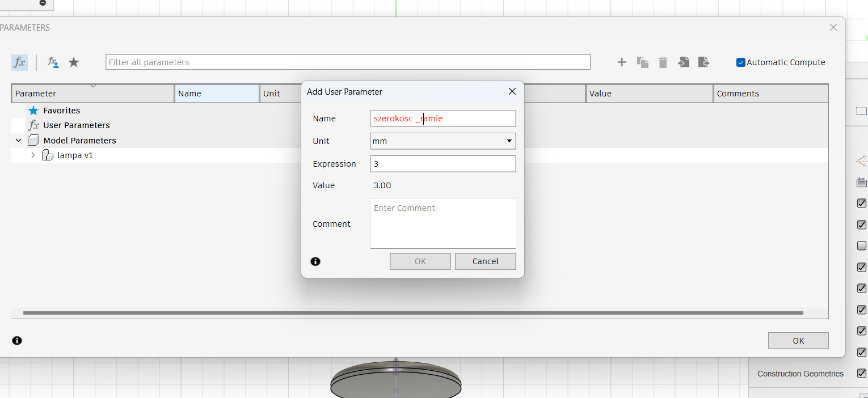Click the fx all-parameters filter icon

[x=19, y=62]
